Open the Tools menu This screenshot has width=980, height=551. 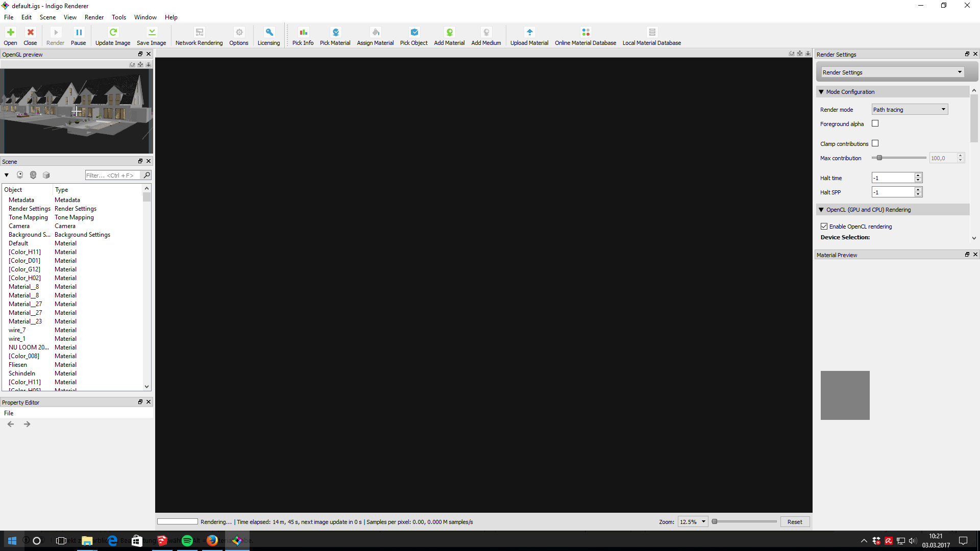coord(119,17)
